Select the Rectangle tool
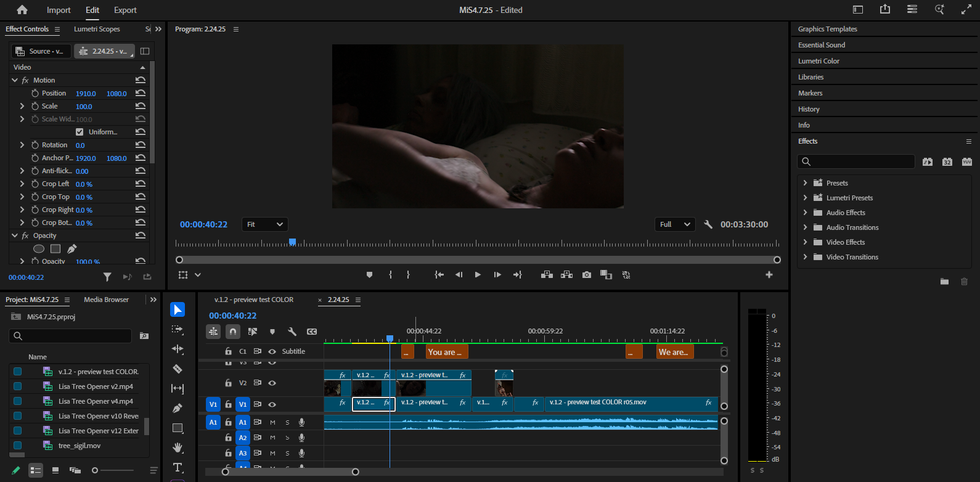Image resolution: width=980 pixels, height=482 pixels. [178, 428]
